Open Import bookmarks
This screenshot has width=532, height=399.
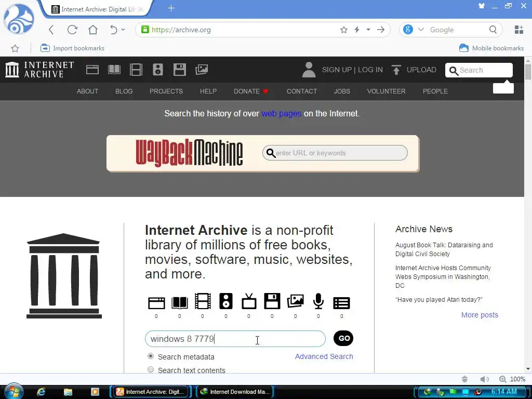[72, 48]
